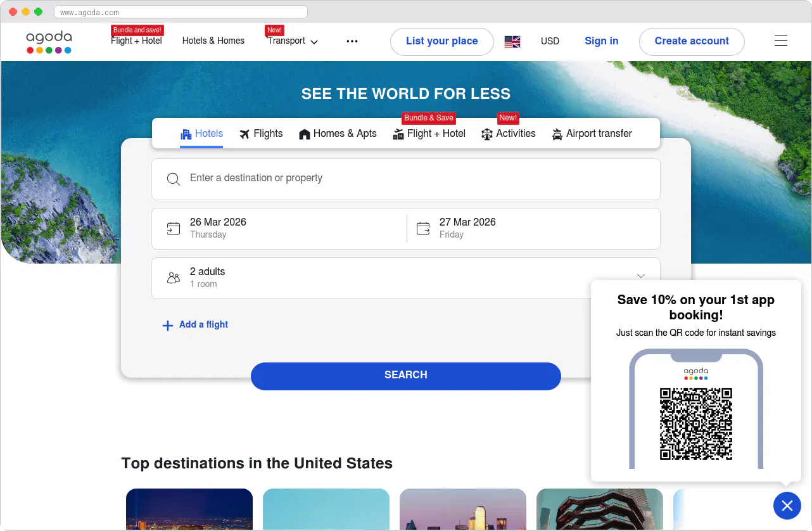Click the Bundle and save! badge in header
812x531 pixels.
pos(137,30)
